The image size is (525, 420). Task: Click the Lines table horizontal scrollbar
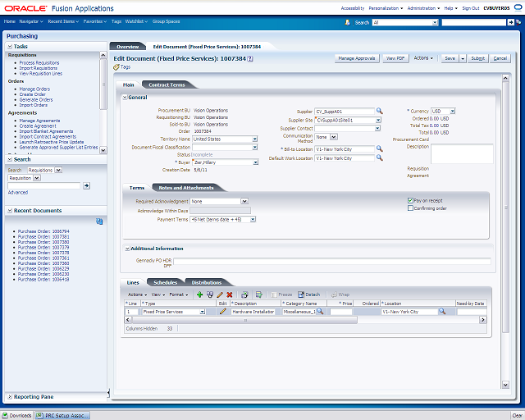[244, 320]
